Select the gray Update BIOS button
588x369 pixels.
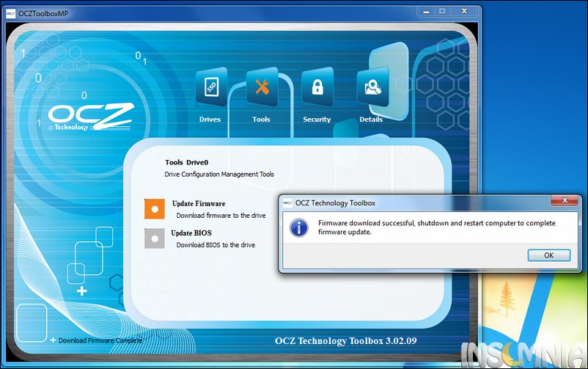[x=155, y=238]
